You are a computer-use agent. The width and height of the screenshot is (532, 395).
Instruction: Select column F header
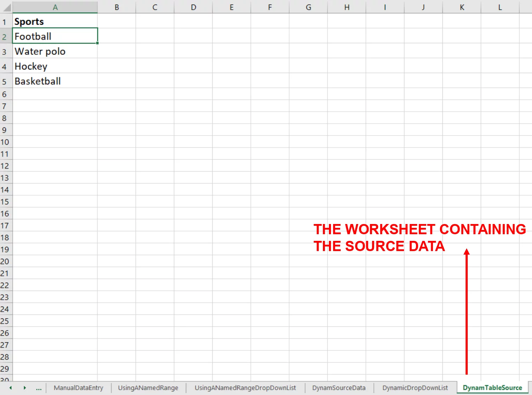point(270,7)
